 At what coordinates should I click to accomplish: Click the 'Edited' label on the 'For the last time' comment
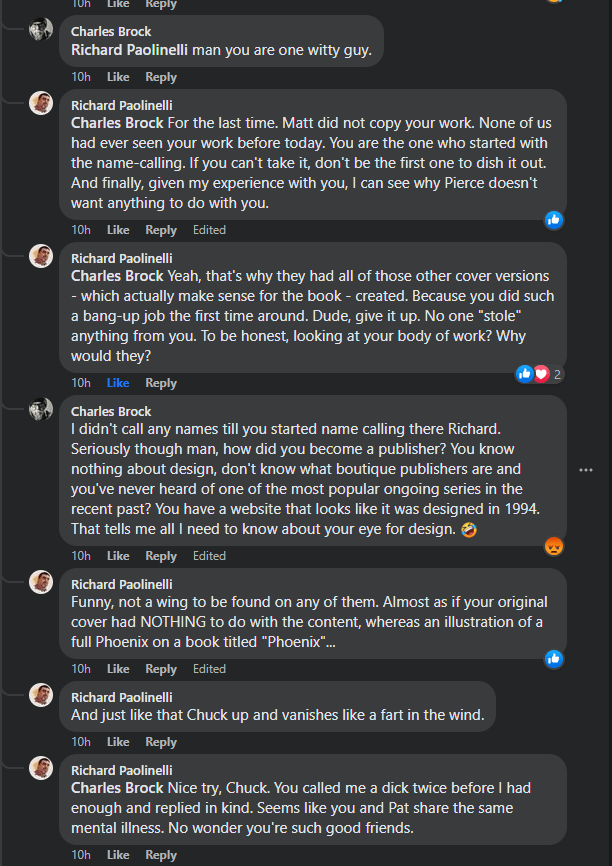[x=209, y=230]
